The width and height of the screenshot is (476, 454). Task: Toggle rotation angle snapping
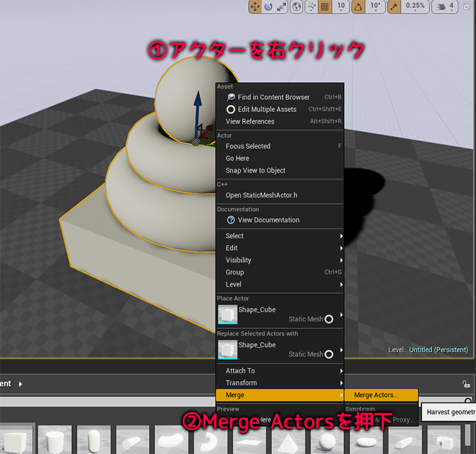(358, 6)
